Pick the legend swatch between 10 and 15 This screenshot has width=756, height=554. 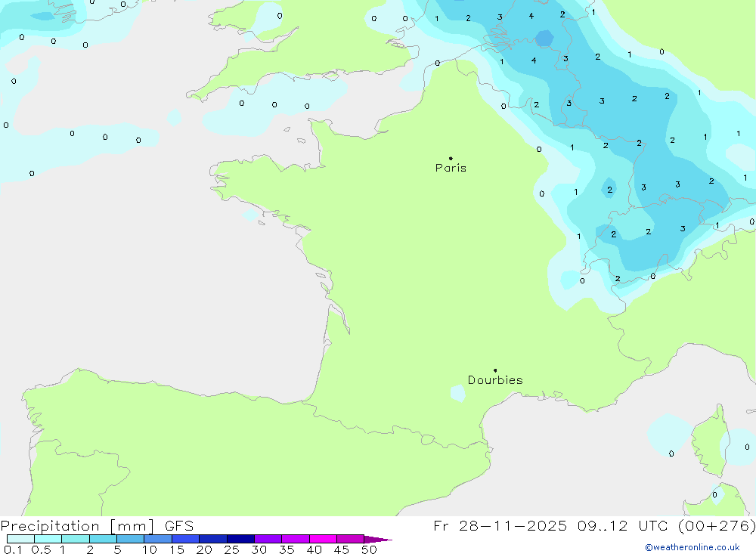[x=158, y=539]
